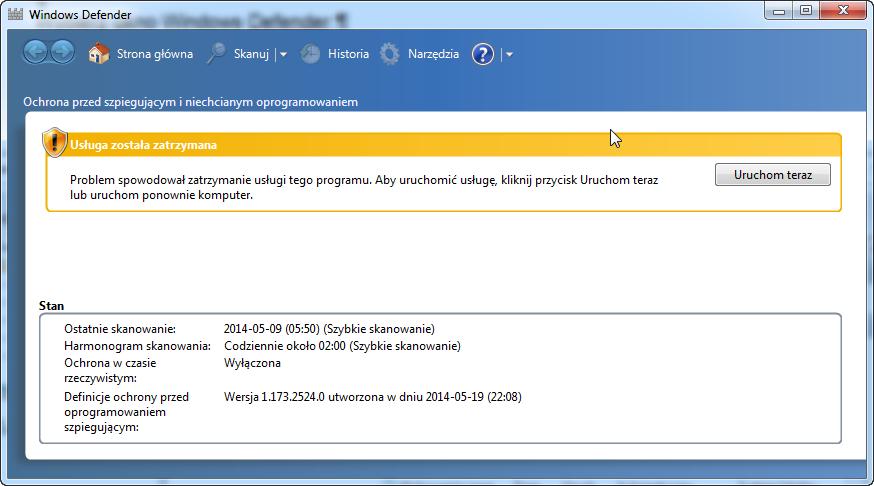Open Strona główna home page

[154, 54]
